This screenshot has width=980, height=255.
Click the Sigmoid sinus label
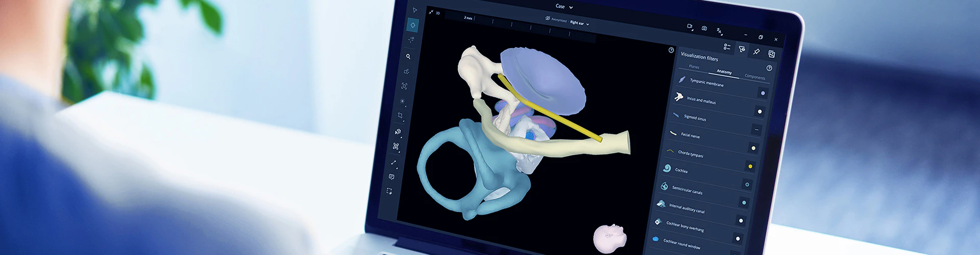click(x=695, y=118)
